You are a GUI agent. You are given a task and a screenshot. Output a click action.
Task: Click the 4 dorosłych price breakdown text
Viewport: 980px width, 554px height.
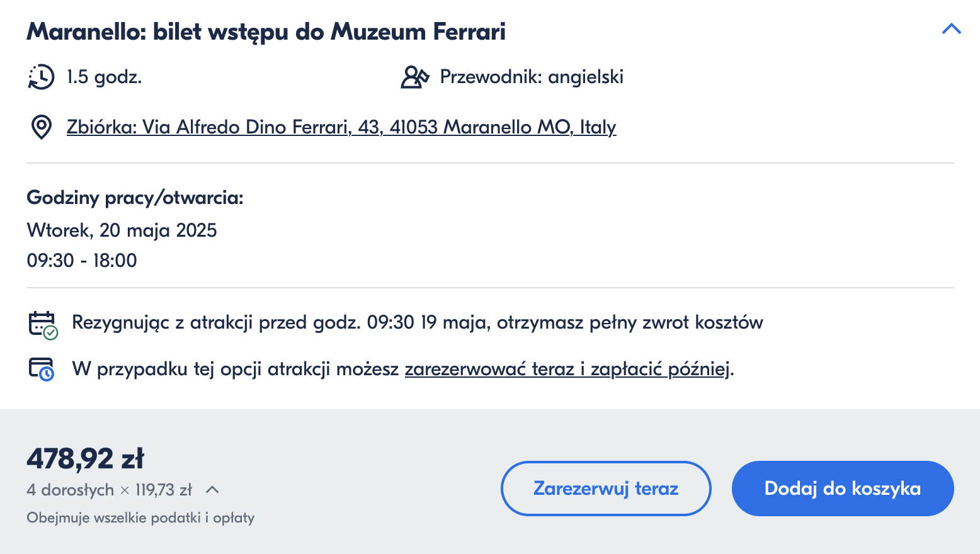click(109, 490)
